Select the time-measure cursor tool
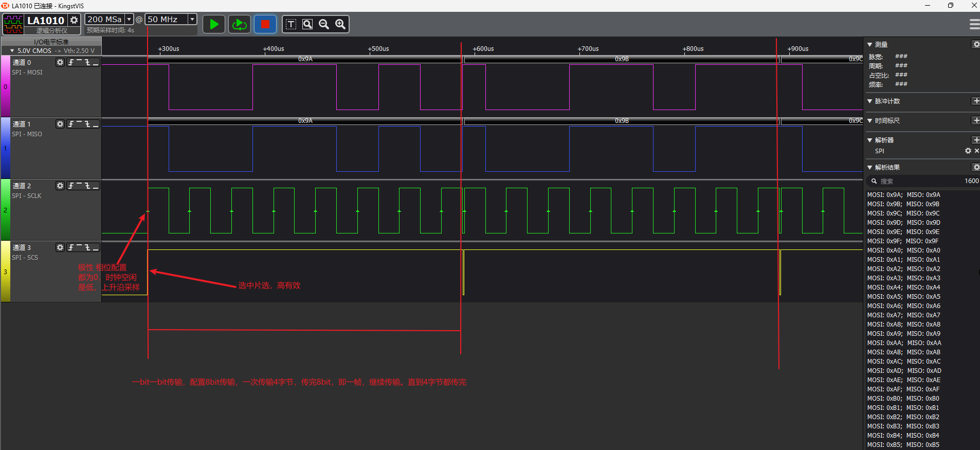This screenshot has height=450, width=980. click(291, 24)
